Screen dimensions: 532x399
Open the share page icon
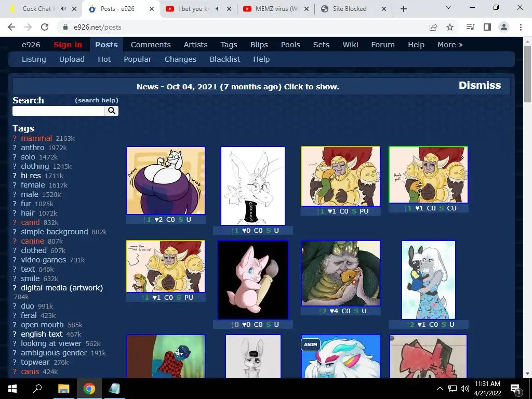click(x=433, y=27)
